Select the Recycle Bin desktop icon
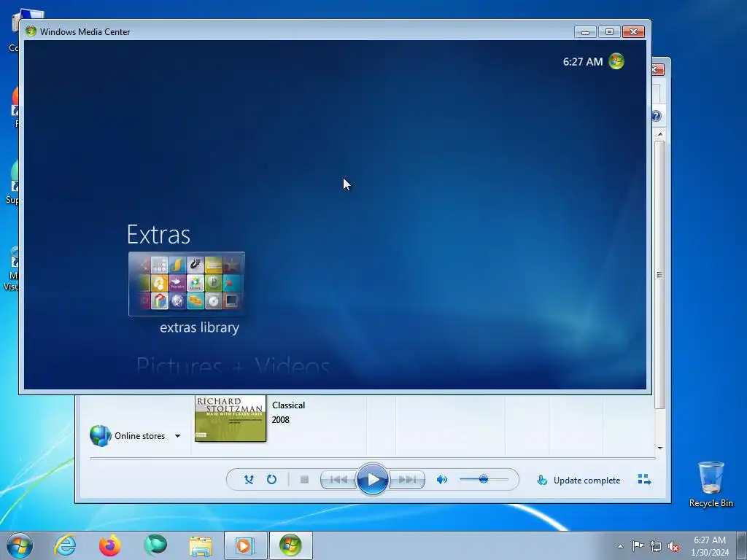The image size is (747, 560). pyautogui.click(x=711, y=484)
